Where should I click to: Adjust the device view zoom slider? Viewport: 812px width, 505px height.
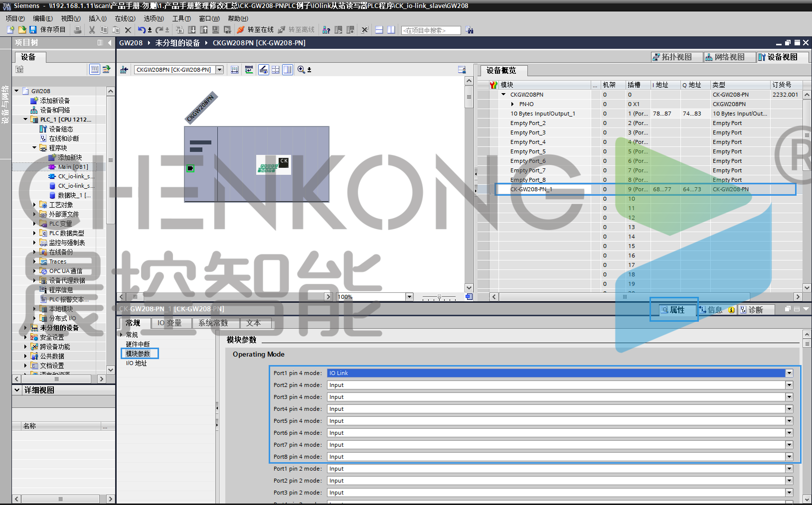[x=439, y=297]
